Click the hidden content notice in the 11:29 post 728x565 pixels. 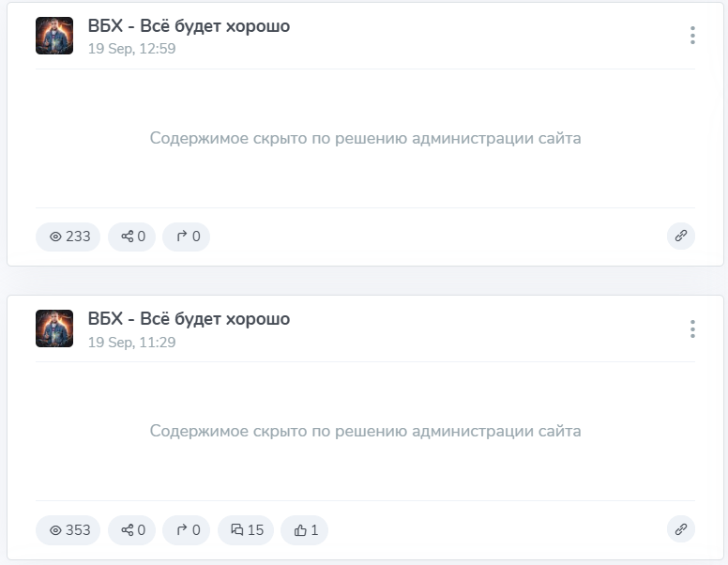click(x=365, y=432)
